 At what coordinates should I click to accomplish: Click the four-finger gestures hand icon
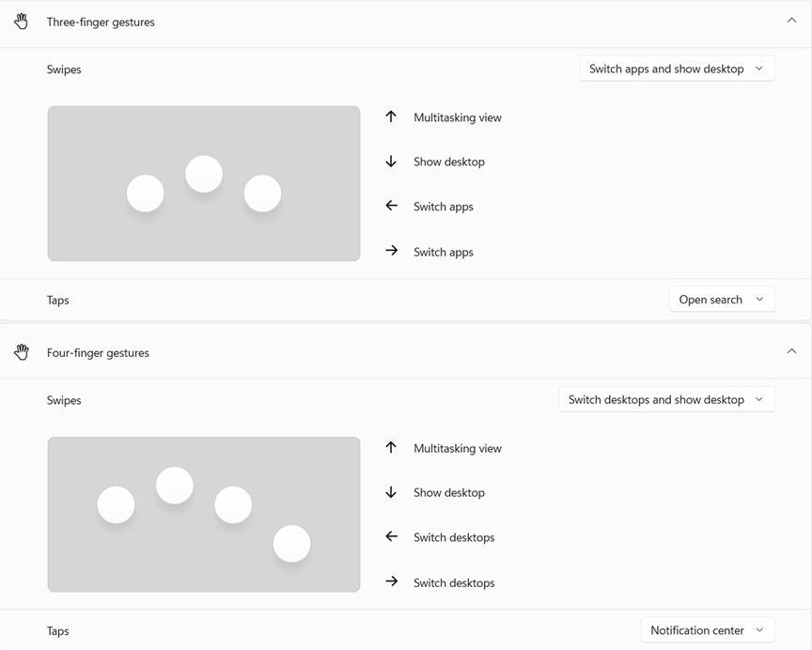tap(22, 352)
